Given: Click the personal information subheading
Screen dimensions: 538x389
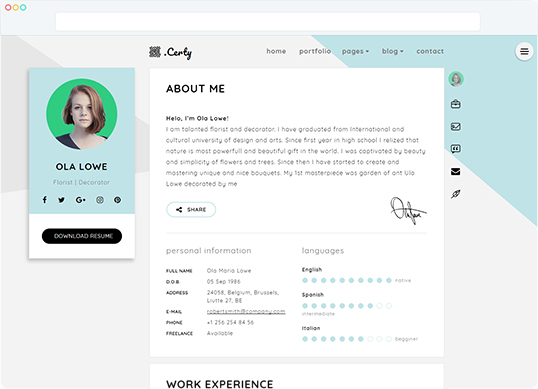Looking at the screenshot, I should pos(209,251).
